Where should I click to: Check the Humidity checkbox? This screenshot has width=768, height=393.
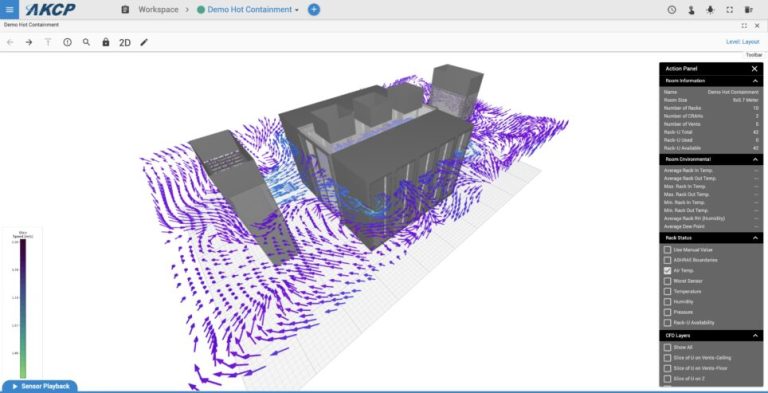click(667, 302)
